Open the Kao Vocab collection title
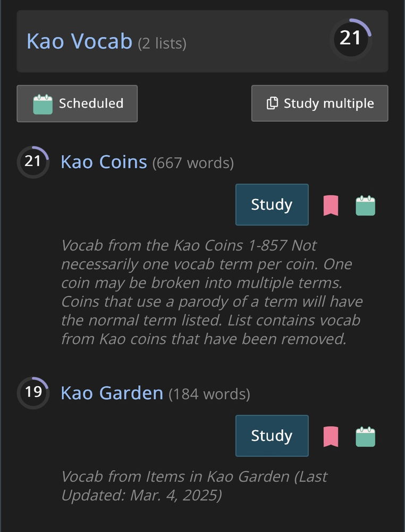 coord(79,41)
